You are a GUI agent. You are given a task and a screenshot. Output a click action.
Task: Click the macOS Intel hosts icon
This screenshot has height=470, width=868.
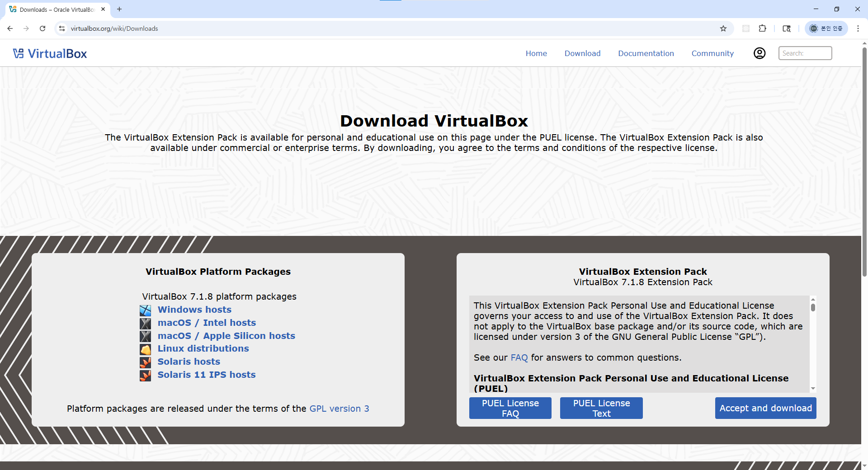tap(145, 324)
